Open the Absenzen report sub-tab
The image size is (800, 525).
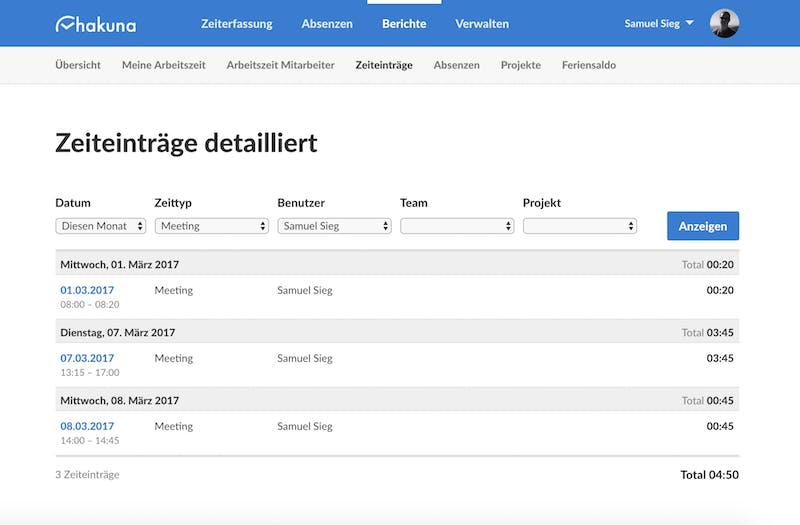pyautogui.click(x=457, y=65)
